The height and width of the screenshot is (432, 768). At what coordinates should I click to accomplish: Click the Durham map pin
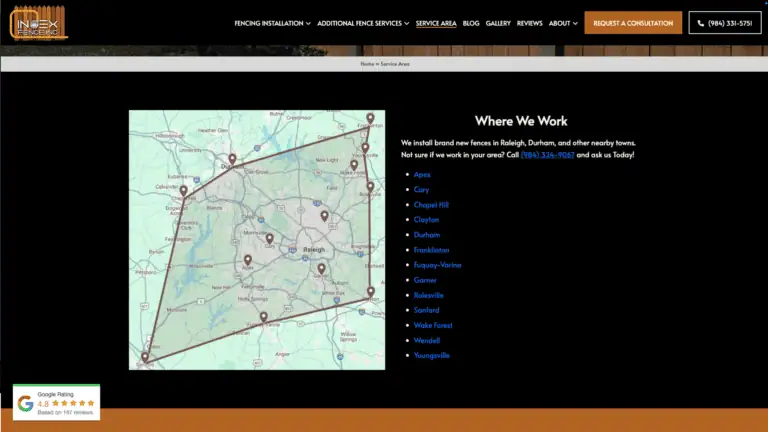coord(232,158)
